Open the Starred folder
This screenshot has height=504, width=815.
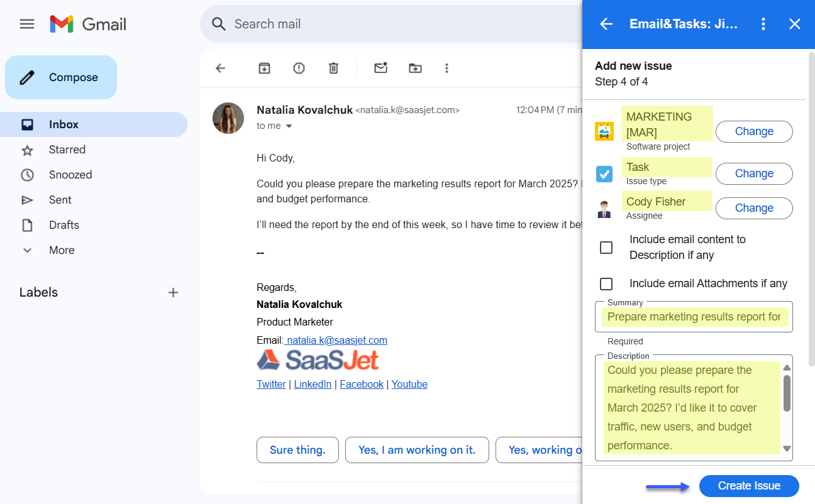click(67, 150)
